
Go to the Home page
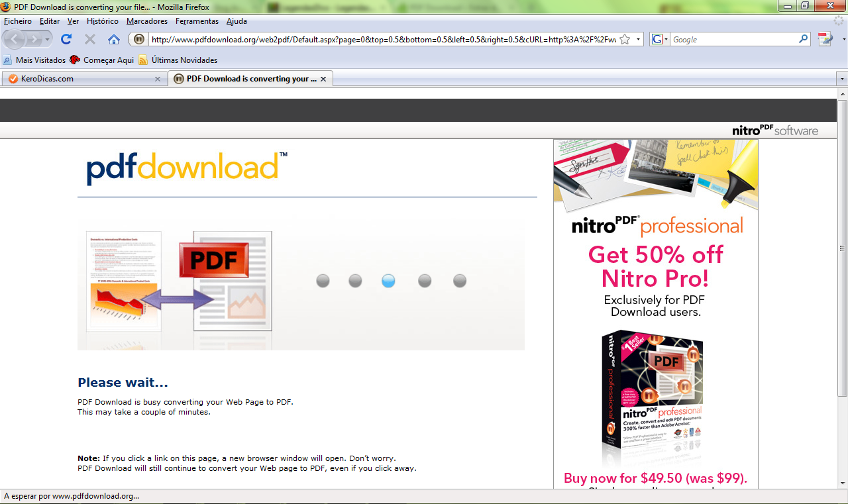click(114, 39)
